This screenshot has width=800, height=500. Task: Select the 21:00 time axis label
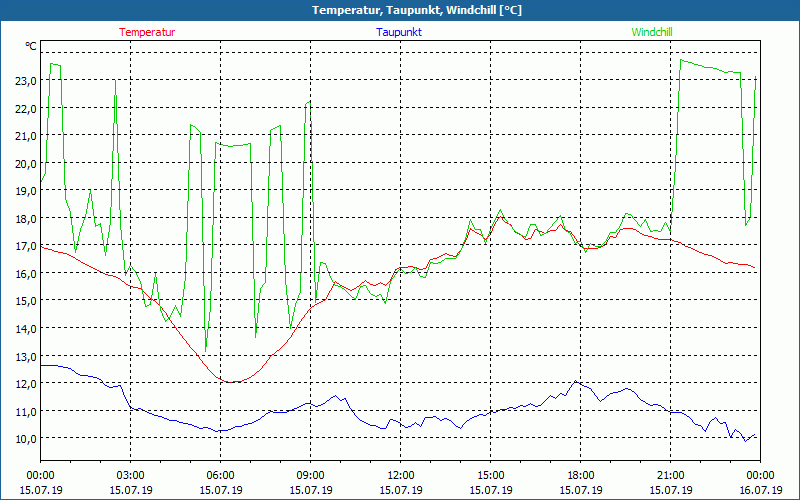point(671,475)
